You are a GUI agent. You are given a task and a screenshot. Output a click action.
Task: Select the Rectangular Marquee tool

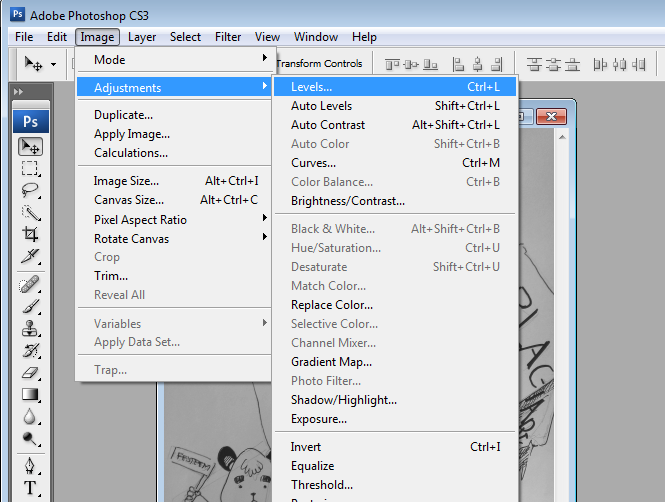(x=30, y=168)
